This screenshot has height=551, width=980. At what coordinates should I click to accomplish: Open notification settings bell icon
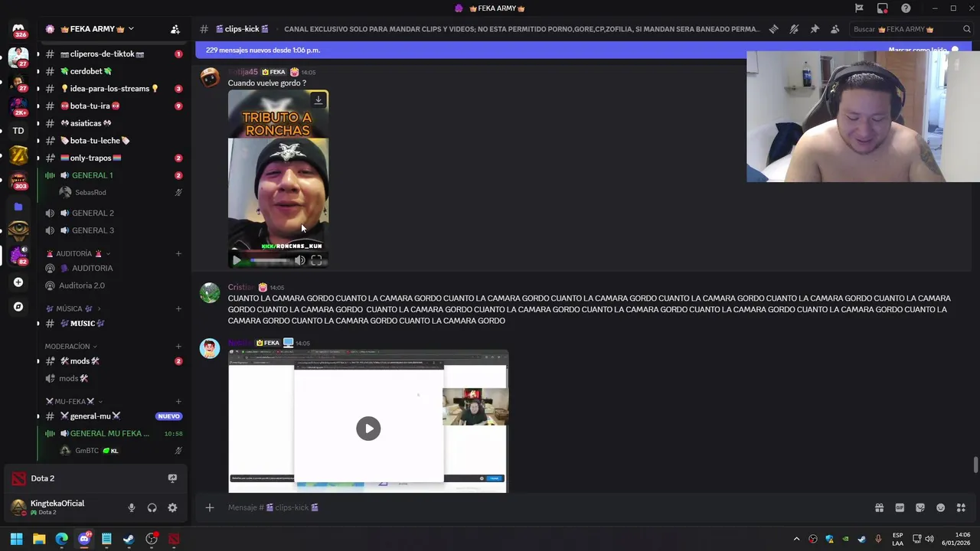coord(794,29)
